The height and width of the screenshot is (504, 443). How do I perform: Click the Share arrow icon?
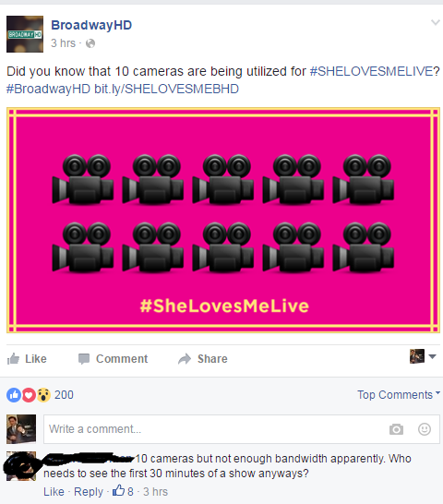click(185, 359)
